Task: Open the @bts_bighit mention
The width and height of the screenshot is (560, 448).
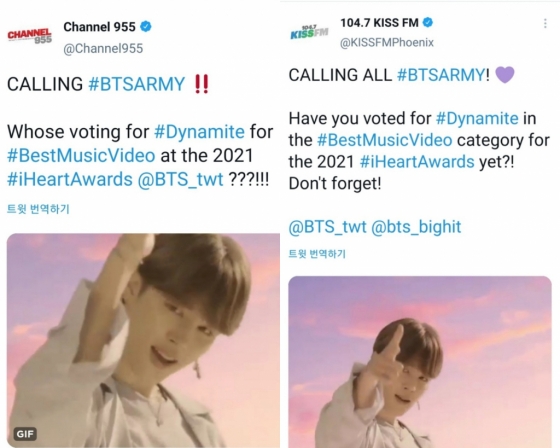Action: [416, 227]
